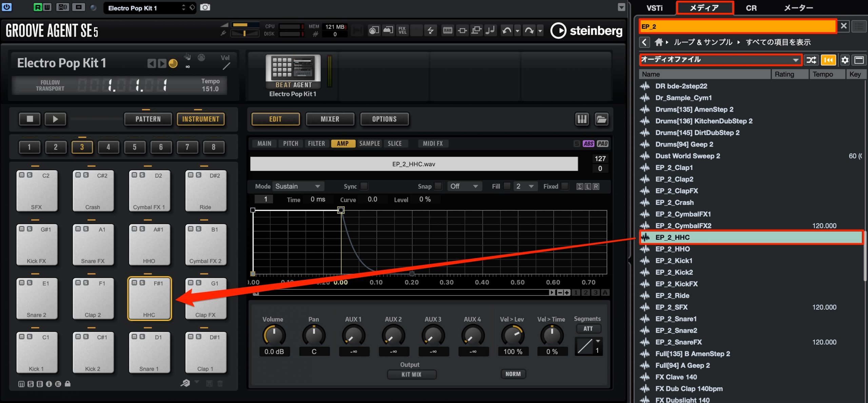Click the snapshot camera icon
This screenshot has height=403, width=868.
pos(205,7)
